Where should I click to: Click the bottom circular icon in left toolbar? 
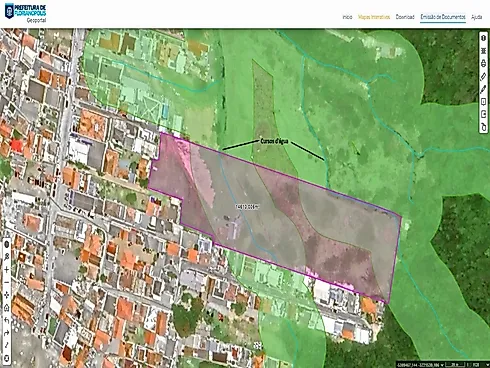(7, 359)
